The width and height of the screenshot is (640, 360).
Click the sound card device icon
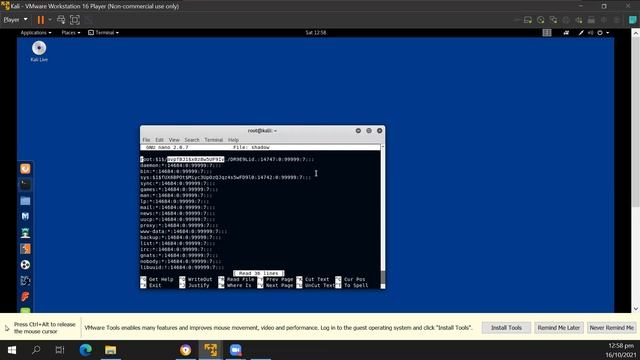tap(579, 20)
